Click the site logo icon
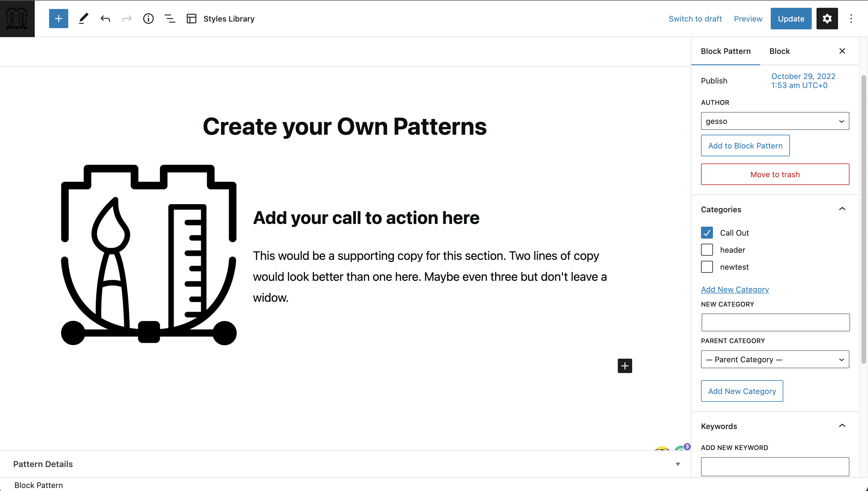The image size is (868, 491). pyautogui.click(x=17, y=19)
